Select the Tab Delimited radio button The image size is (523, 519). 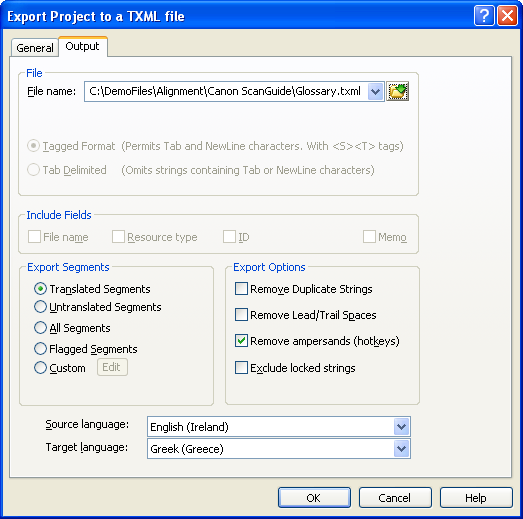tap(33, 170)
